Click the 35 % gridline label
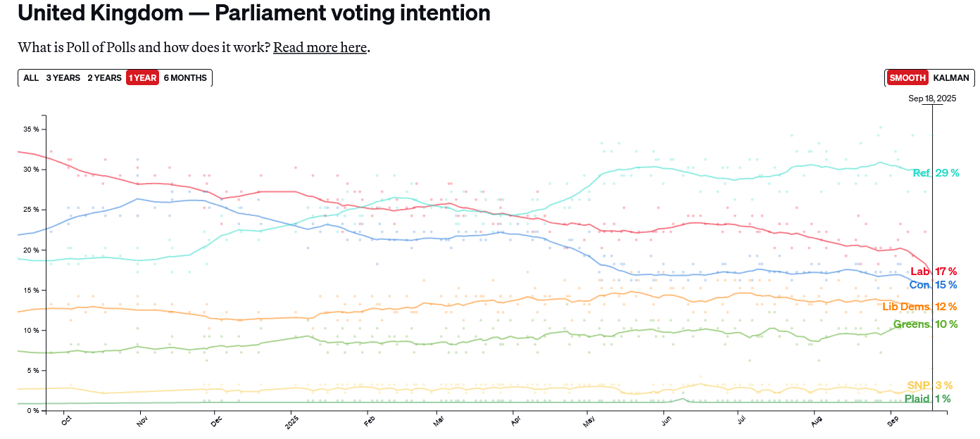 point(31,129)
